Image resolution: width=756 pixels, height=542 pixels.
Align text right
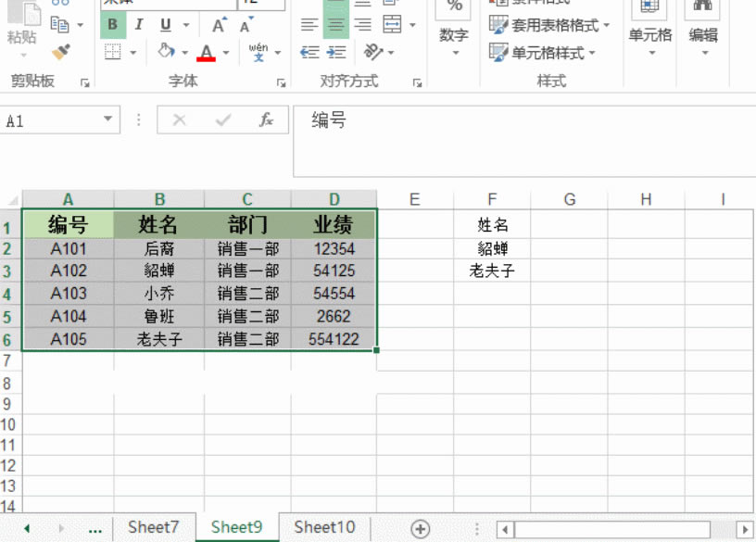pos(362,25)
